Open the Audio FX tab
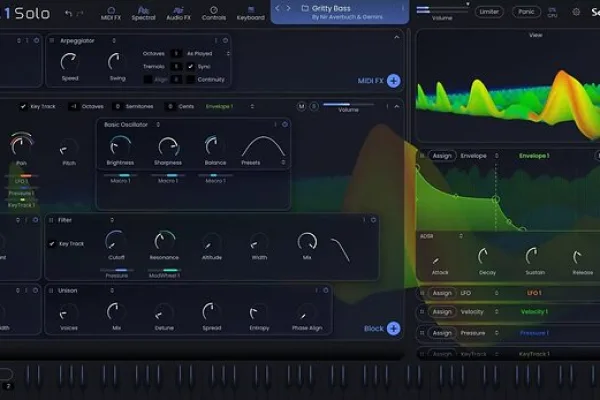The image size is (600, 400). point(178,13)
